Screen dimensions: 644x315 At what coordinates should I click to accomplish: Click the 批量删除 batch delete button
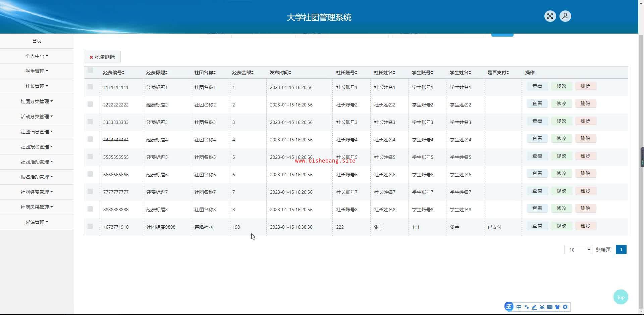tap(102, 57)
